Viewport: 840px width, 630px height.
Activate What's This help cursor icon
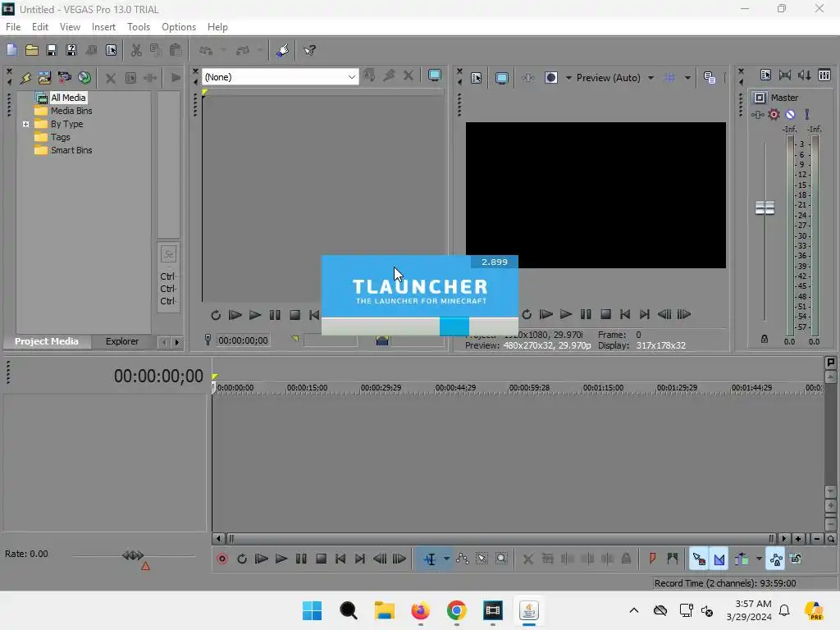[x=309, y=50]
